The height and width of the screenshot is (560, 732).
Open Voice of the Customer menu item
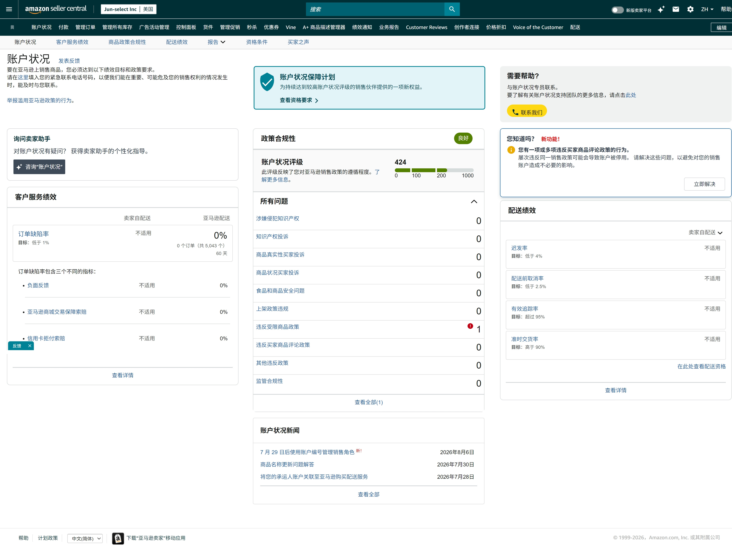coord(538,27)
